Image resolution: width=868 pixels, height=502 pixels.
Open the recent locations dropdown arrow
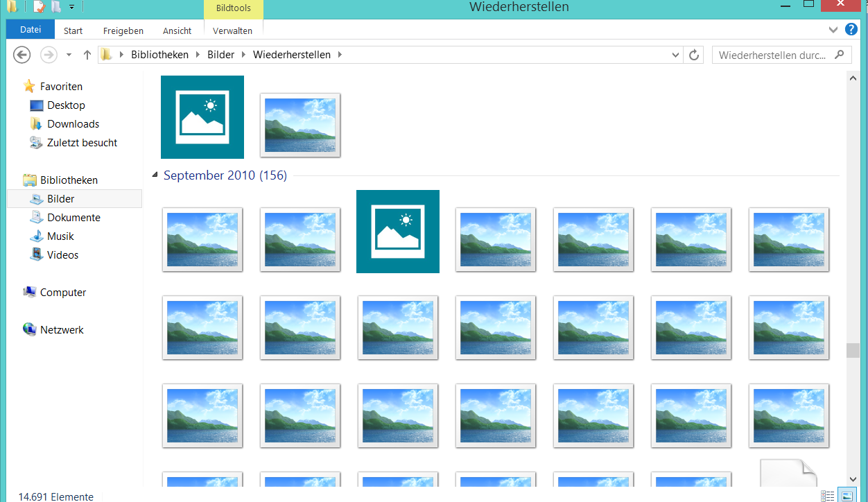[69, 55]
